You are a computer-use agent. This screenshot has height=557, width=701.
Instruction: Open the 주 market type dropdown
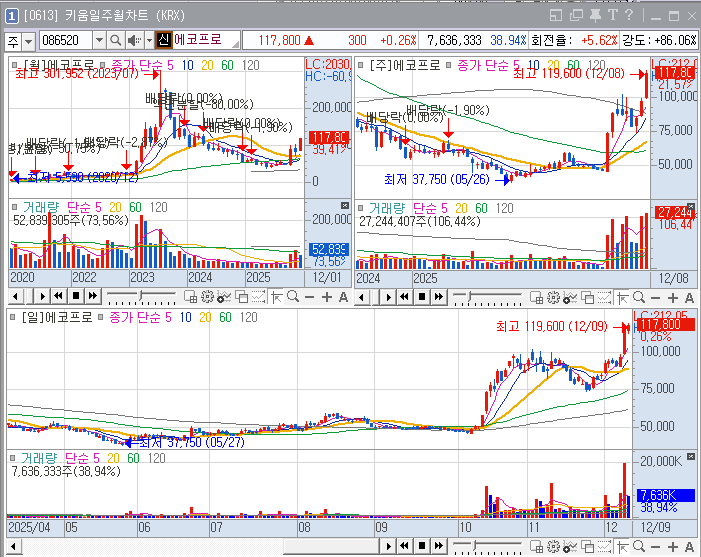28,42
